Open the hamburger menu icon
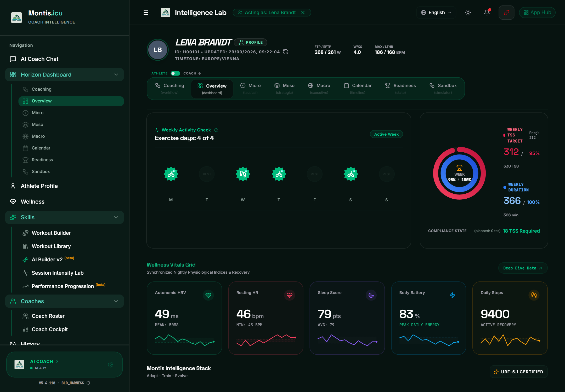The height and width of the screenshot is (392, 565). point(146,13)
